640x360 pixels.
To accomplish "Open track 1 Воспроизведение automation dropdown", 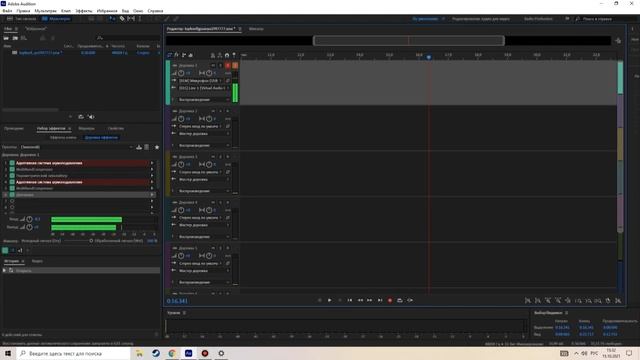I will coord(204,100).
